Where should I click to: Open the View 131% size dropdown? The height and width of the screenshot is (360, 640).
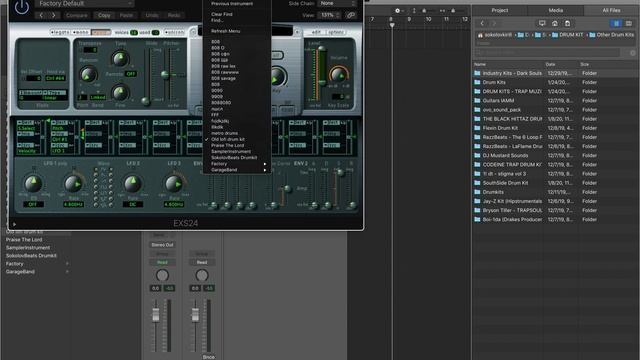pyautogui.click(x=330, y=15)
